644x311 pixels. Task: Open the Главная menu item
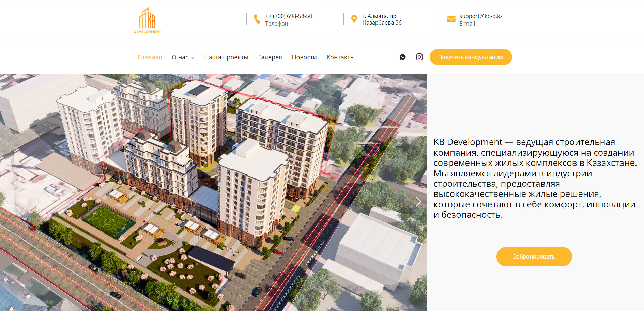[150, 57]
